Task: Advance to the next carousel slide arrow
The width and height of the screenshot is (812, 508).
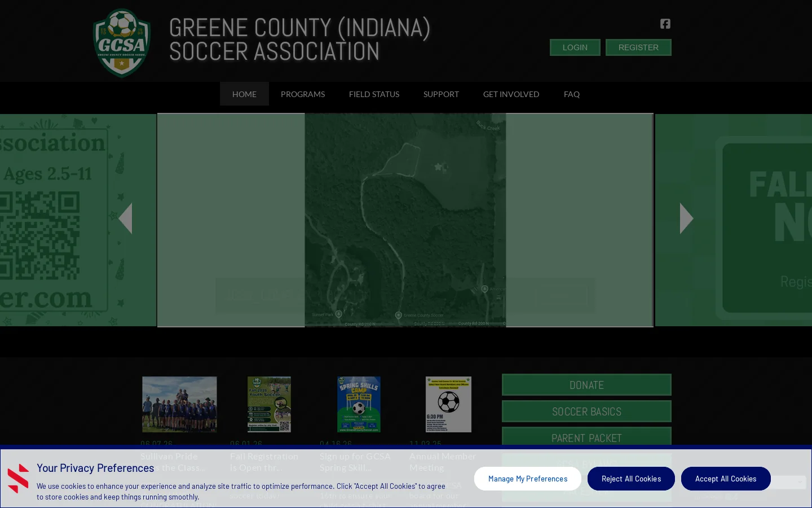Action: click(x=686, y=218)
